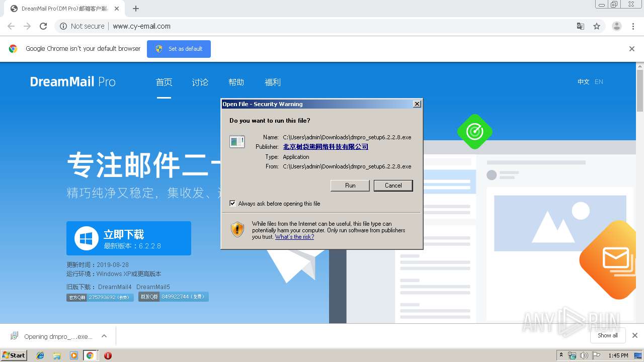The width and height of the screenshot is (644, 362).
Task: Click the Chrome back arrow
Action: (x=11, y=26)
